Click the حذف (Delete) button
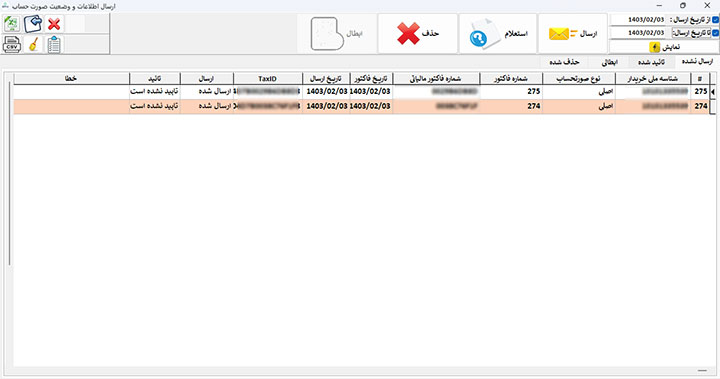The height and width of the screenshot is (379, 720). pyautogui.click(x=418, y=34)
